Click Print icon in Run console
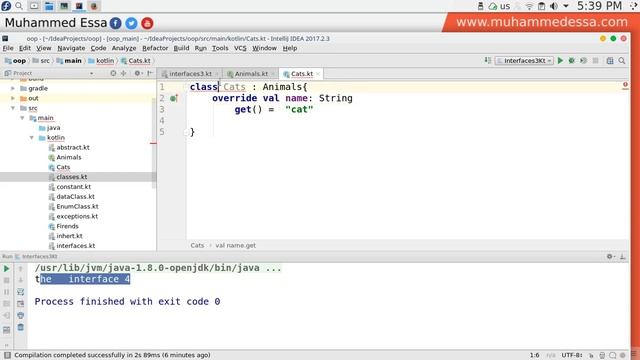The height and width of the screenshot is (360, 640). tap(20, 316)
